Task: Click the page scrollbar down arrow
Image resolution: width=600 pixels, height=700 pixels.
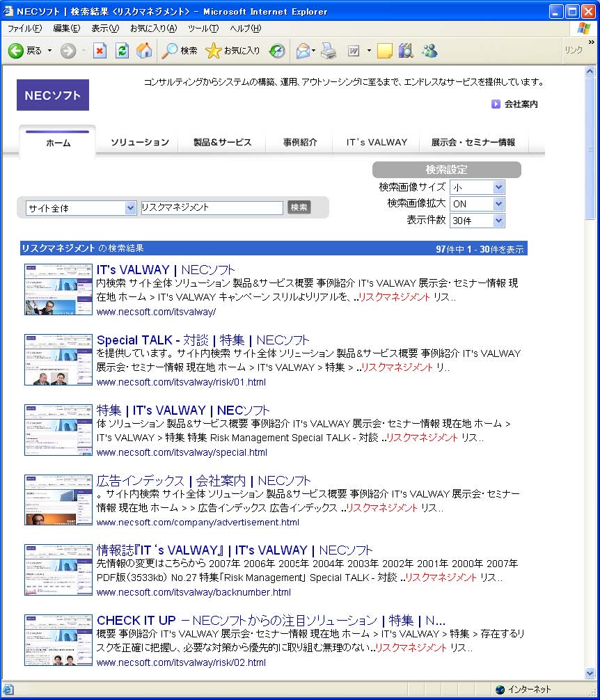Action: pyautogui.click(x=590, y=674)
